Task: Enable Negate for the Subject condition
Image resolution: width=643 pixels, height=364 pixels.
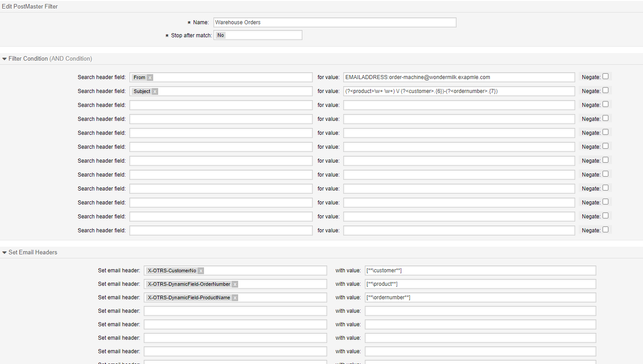Action: click(x=605, y=90)
